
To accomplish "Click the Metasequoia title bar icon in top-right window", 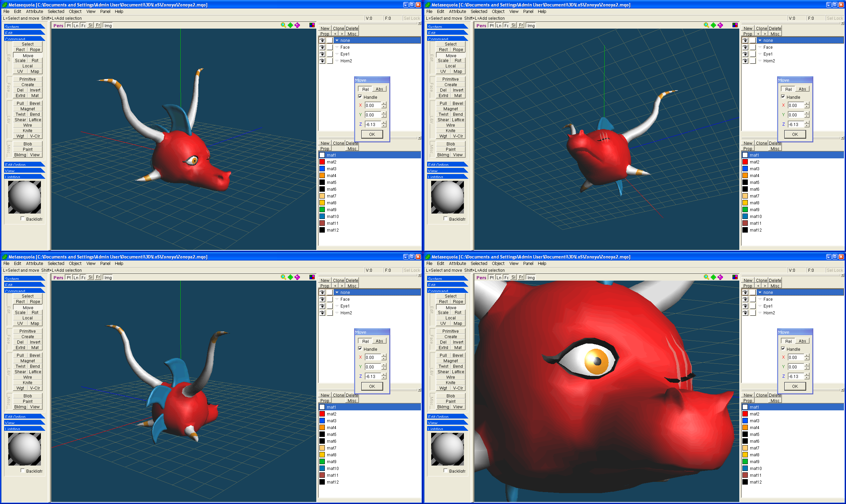I will (428, 5).
